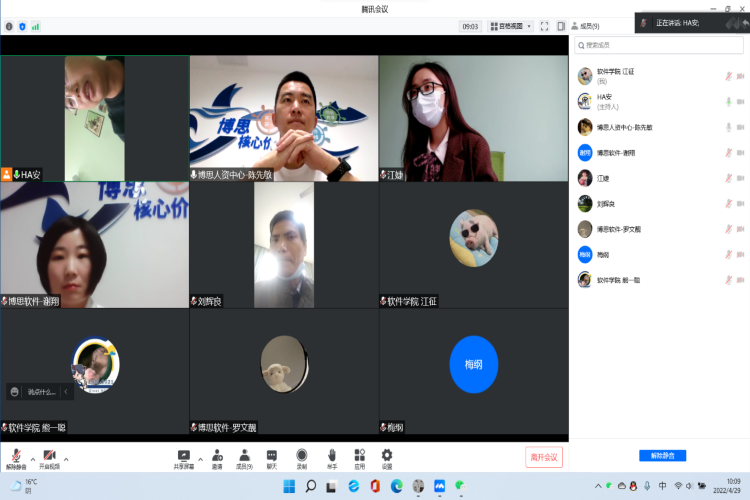Viewport: 750px width, 500px height.
Task: Click HA安 video tile
Action: click(95, 118)
